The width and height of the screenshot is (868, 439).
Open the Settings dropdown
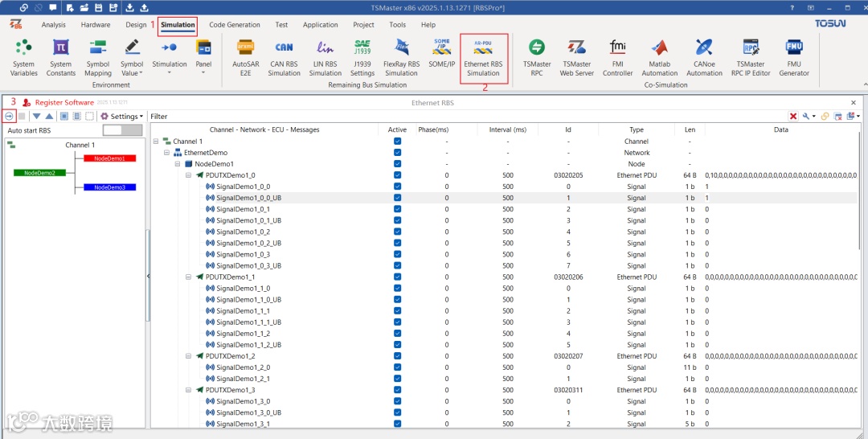point(122,117)
